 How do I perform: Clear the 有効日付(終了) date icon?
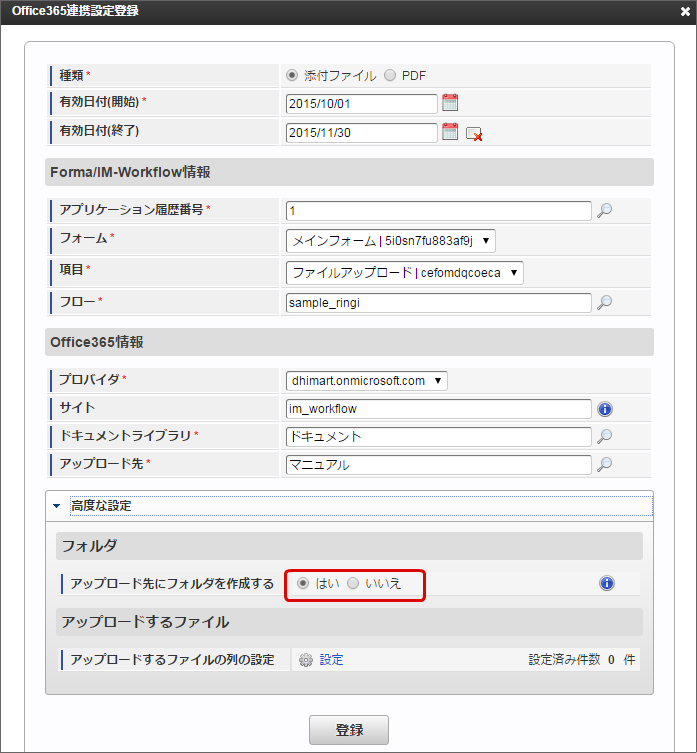click(x=474, y=134)
